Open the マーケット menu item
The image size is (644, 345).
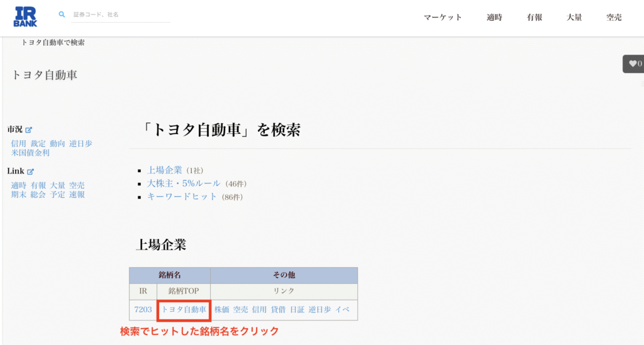443,18
